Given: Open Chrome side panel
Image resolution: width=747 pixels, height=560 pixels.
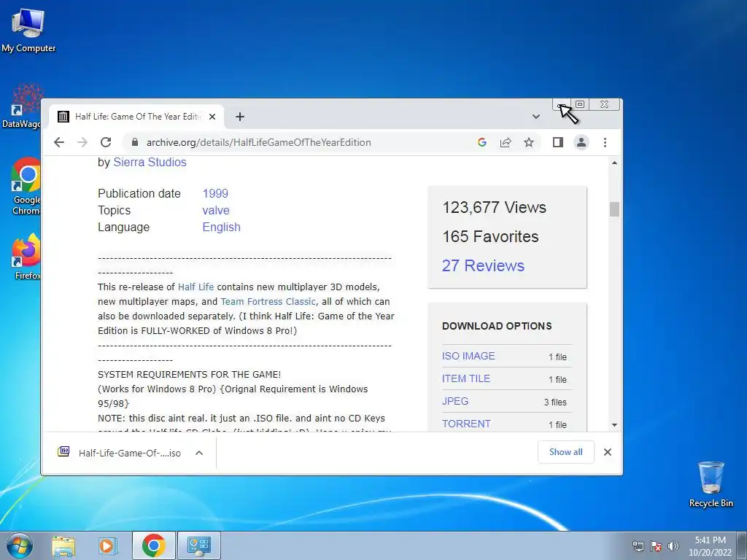Looking at the screenshot, I should tap(558, 142).
